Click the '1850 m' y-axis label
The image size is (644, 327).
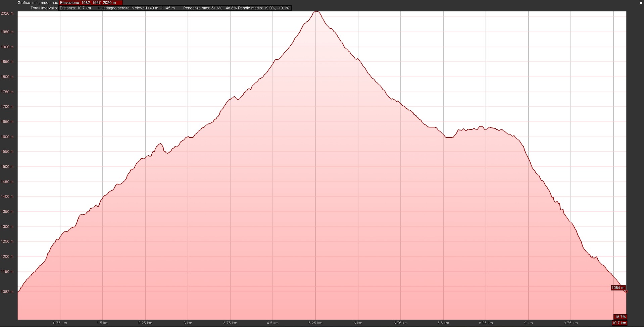(7, 62)
